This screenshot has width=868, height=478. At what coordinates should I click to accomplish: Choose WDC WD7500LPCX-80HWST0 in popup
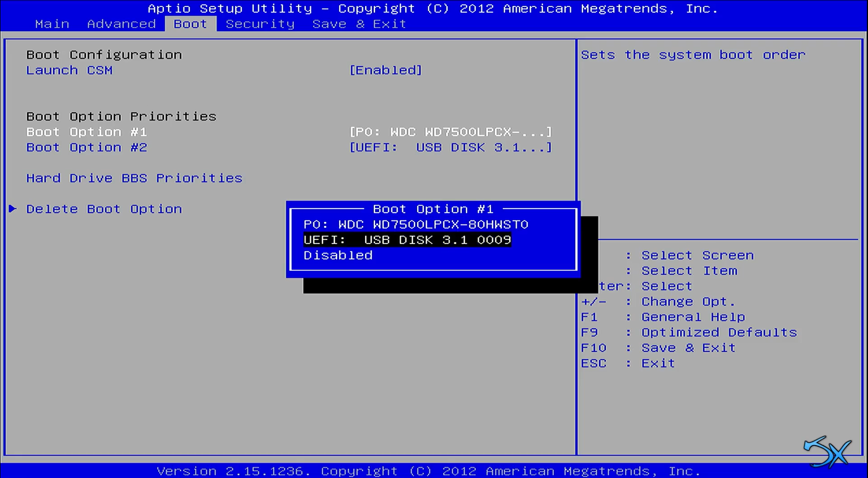[x=416, y=224]
